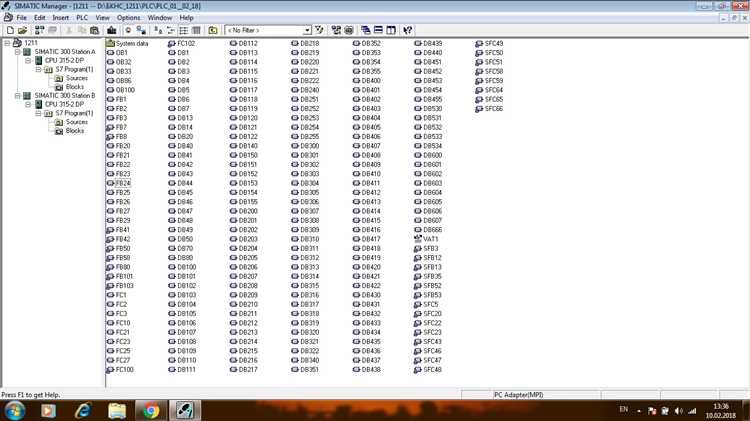750x421 pixels.
Task: Select block SFC66 in the list
Action: tap(489, 109)
